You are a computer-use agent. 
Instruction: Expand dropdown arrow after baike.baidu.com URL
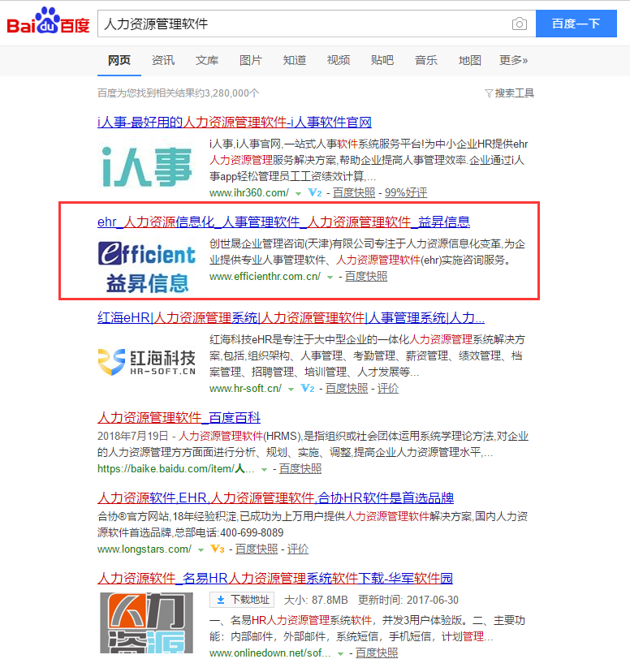264,470
